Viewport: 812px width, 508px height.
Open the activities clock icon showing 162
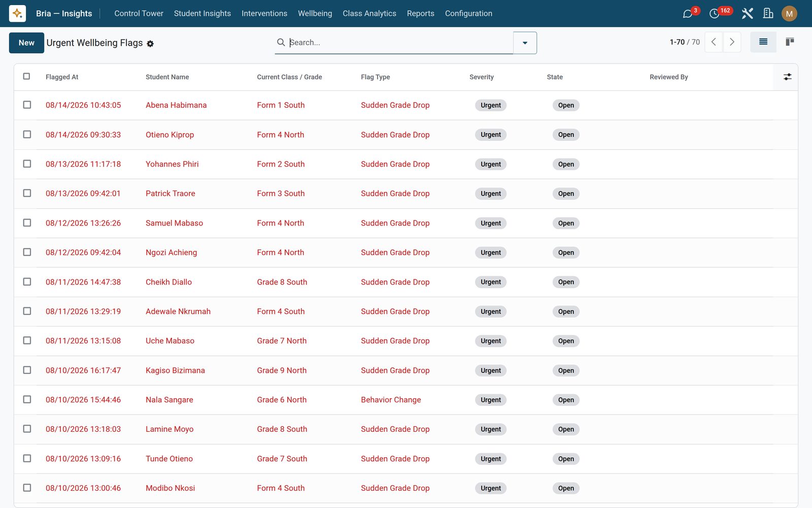[x=715, y=14]
